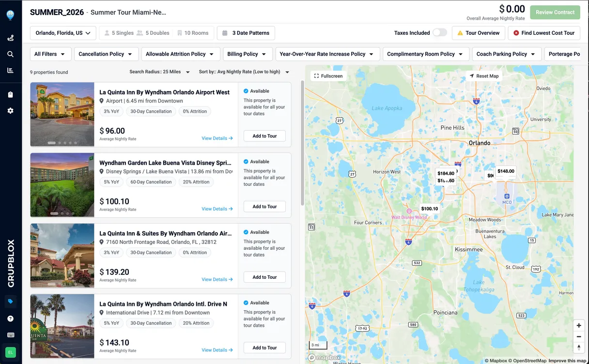The width and height of the screenshot is (589, 364).
Task: Add Wyndham Garden Lake Buena Vista to tour
Action: 264,207
